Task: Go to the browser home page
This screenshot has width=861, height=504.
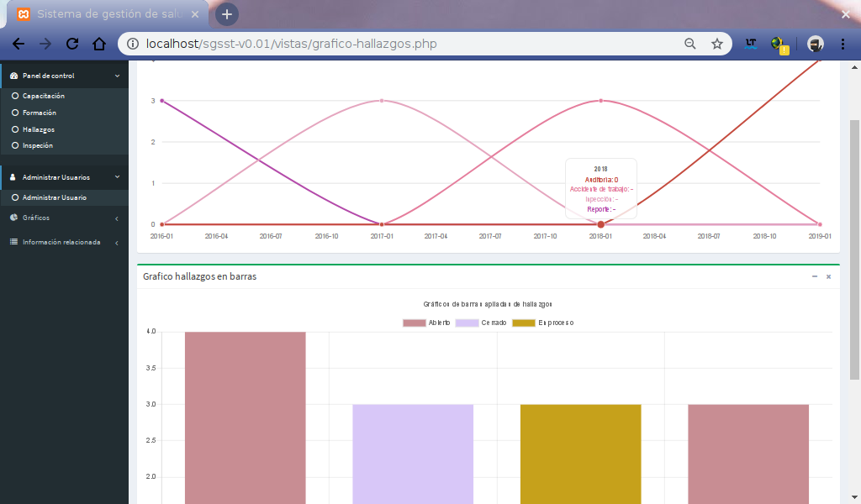Action: pos(99,44)
